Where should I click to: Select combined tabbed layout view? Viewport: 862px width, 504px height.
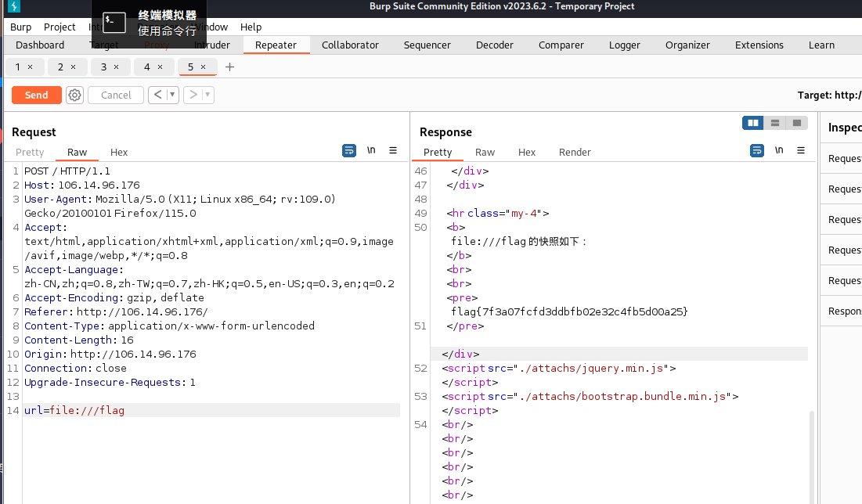(x=796, y=123)
